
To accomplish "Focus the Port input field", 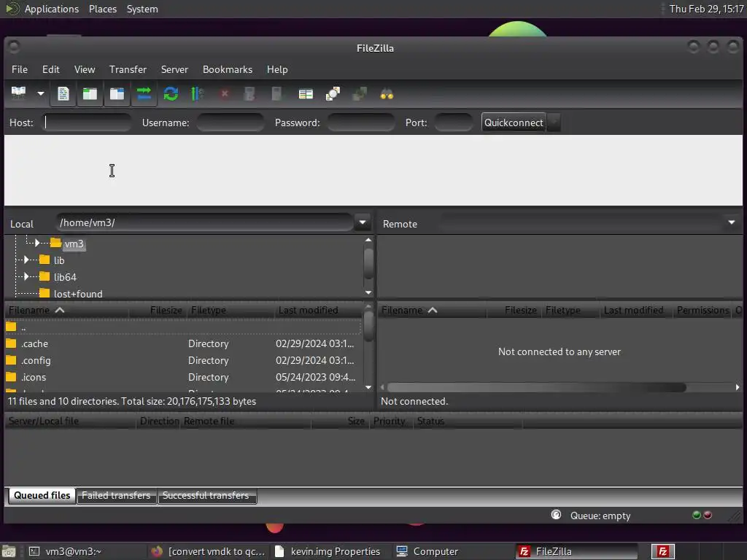I will click(x=453, y=122).
